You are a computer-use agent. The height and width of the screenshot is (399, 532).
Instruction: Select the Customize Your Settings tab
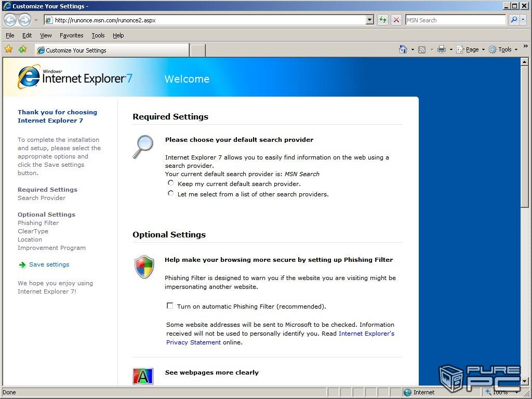click(112, 50)
